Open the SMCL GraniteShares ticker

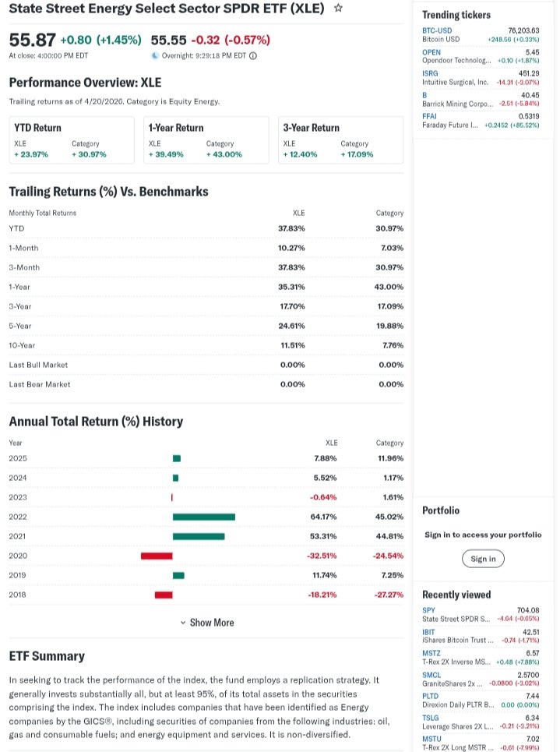(x=431, y=675)
